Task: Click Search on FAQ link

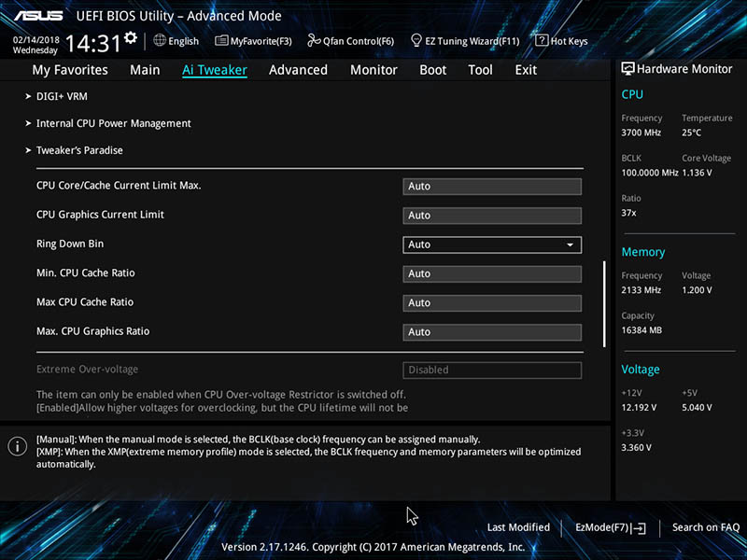Action: tap(706, 527)
